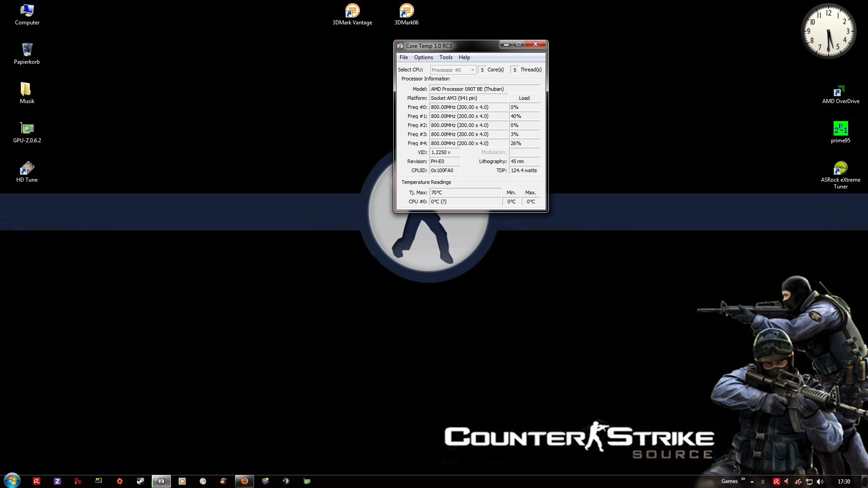Click the Thread(s) count field
Image resolution: width=868 pixels, height=488 pixels.
click(514, 70)
